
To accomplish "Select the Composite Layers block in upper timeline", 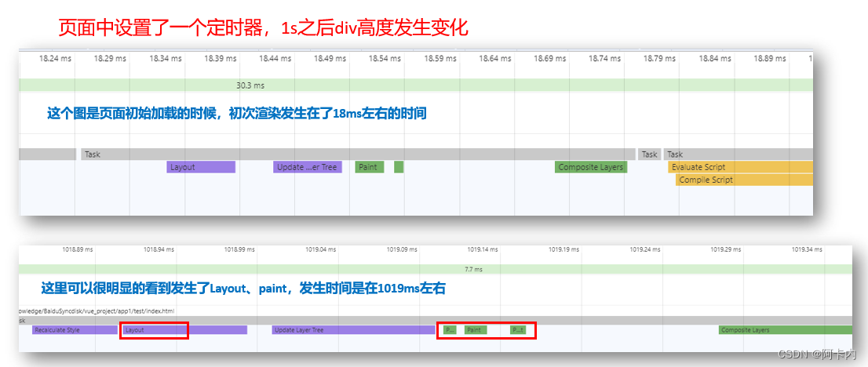I will (591, 167).
